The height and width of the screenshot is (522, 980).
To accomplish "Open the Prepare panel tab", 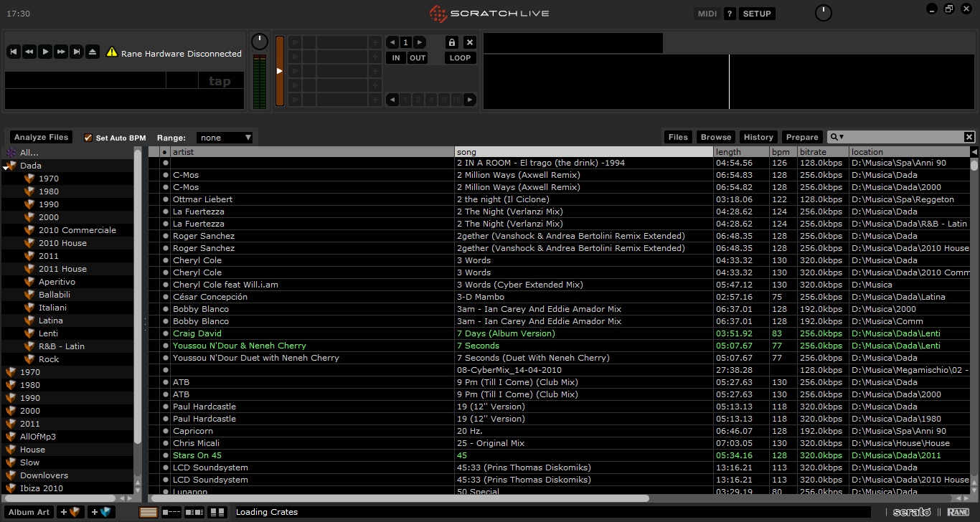I will pyautogui.click(x=802, y=137).
